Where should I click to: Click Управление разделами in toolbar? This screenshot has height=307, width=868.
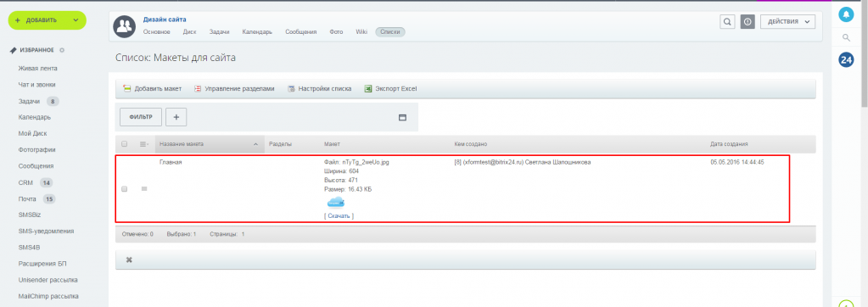(235, 88)
